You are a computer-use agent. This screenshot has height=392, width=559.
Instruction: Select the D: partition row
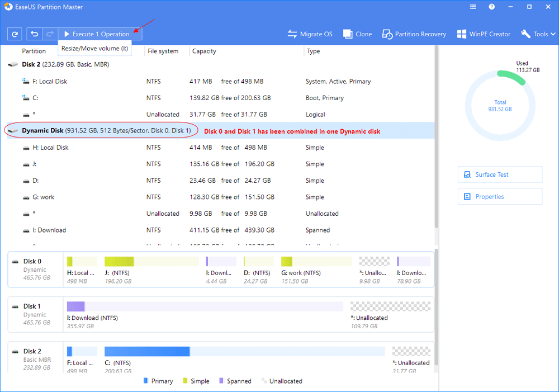(x=221, y=181)
